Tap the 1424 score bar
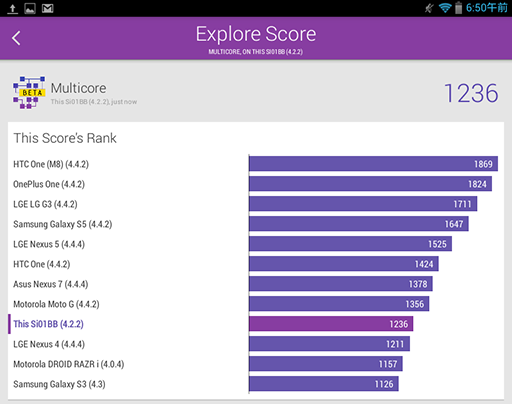Viewport: 512px width, 404px height. (x=344, y=264)
